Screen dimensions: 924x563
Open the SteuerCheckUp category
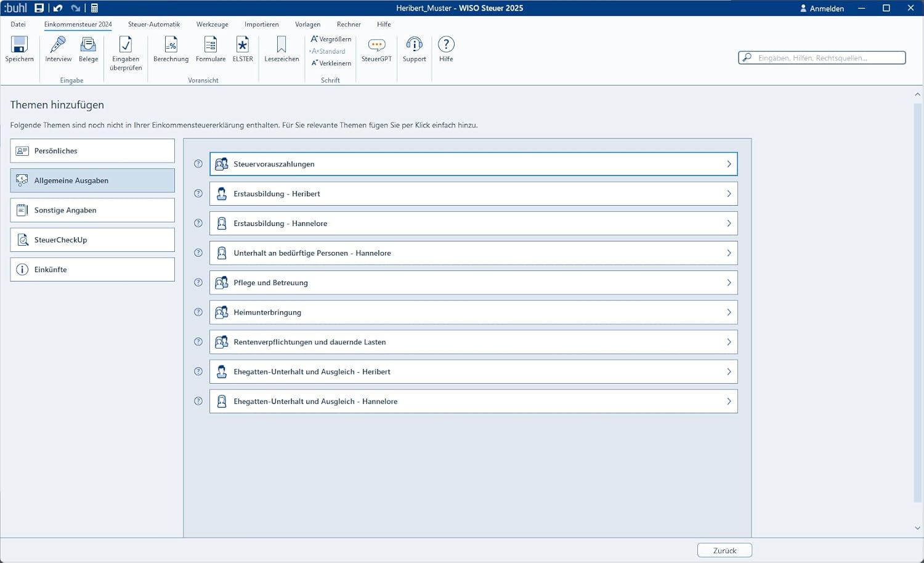pos(92,240)
